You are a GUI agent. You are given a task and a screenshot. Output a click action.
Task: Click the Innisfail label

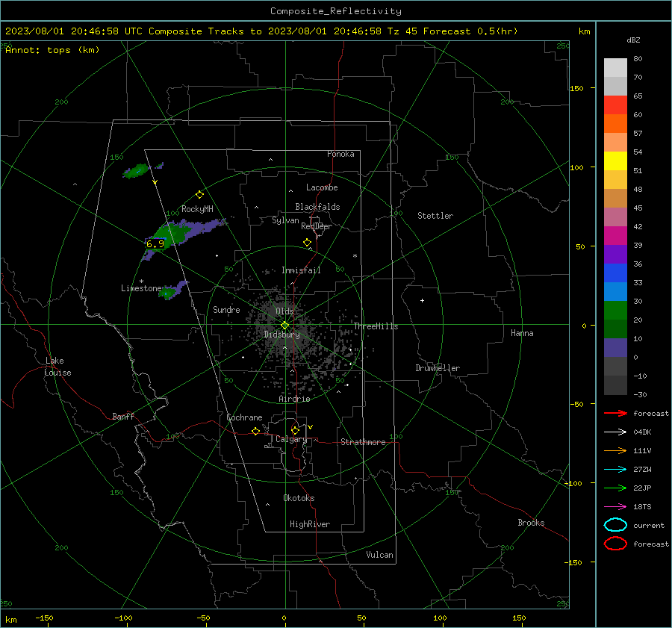[x=301, y=270]
